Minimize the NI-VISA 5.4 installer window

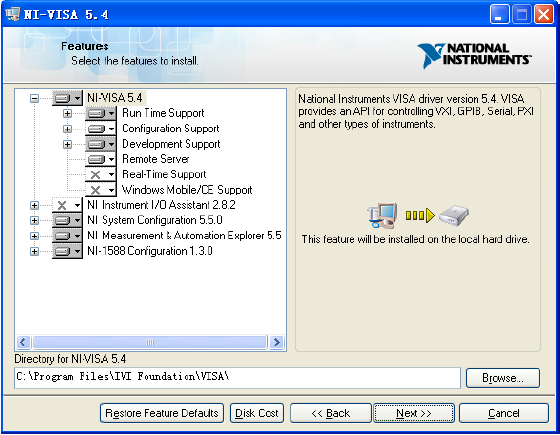pos(499,15)
